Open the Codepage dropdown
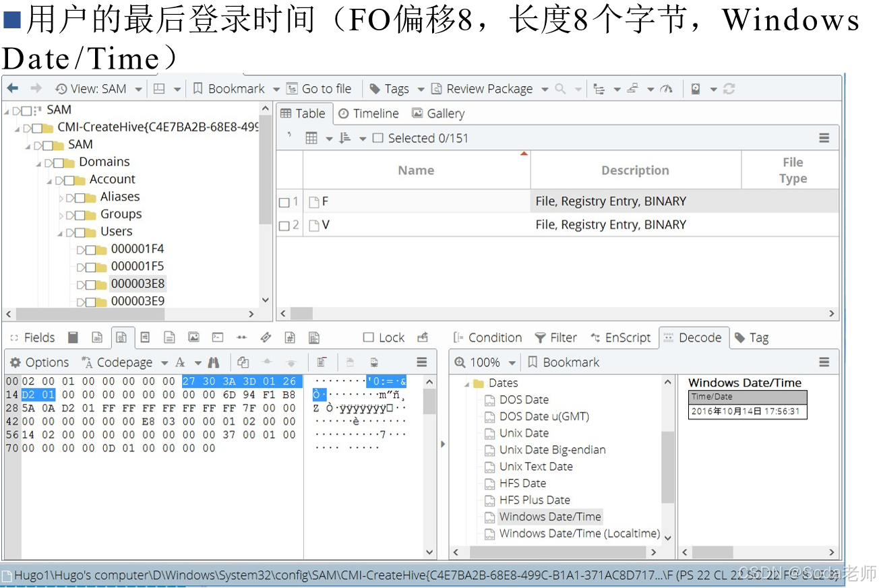This screenshot has width=879, height=588. (164, 362)
